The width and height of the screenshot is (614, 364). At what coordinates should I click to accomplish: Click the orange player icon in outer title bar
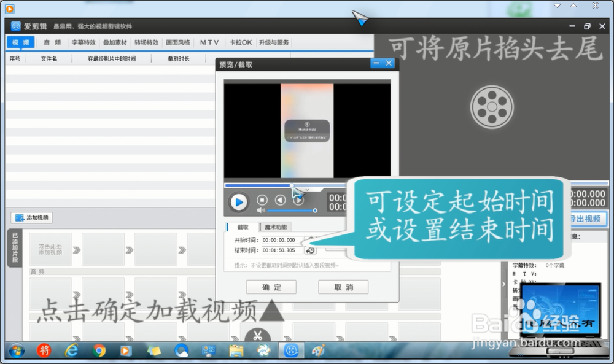9,8
